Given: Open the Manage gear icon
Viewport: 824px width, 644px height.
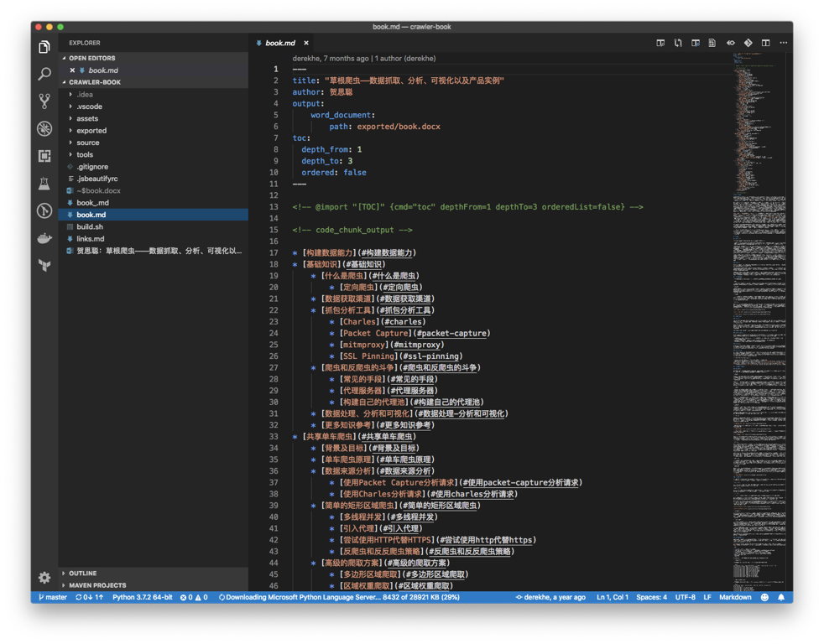Looking at the screenshot, I should coord(44,577).
